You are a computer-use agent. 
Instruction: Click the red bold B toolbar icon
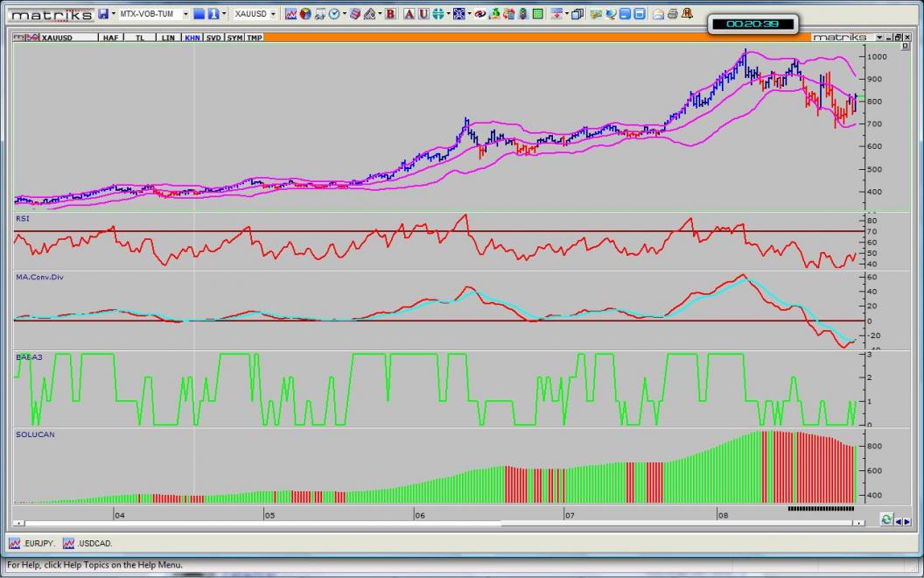pyautogui.click(x=390, y=14)
